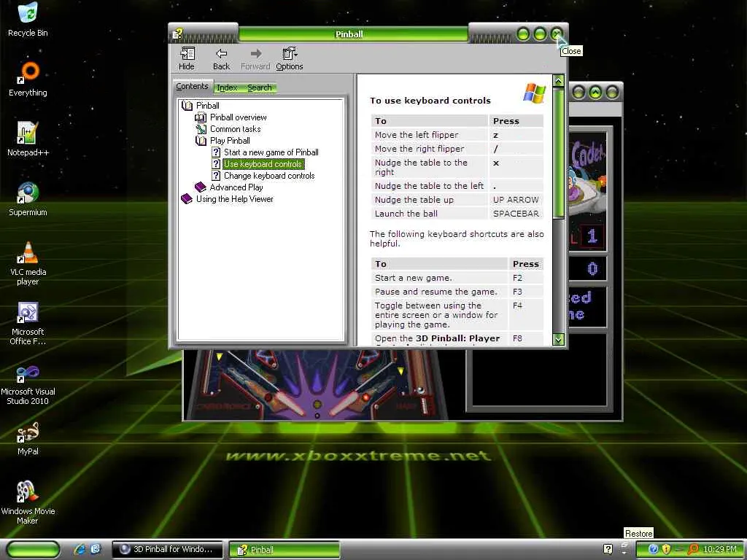Image resolution: width=747 pixels, height=560 pixels.
Task: Select the Everything desktop shortcut
Action: pos(28,79)
